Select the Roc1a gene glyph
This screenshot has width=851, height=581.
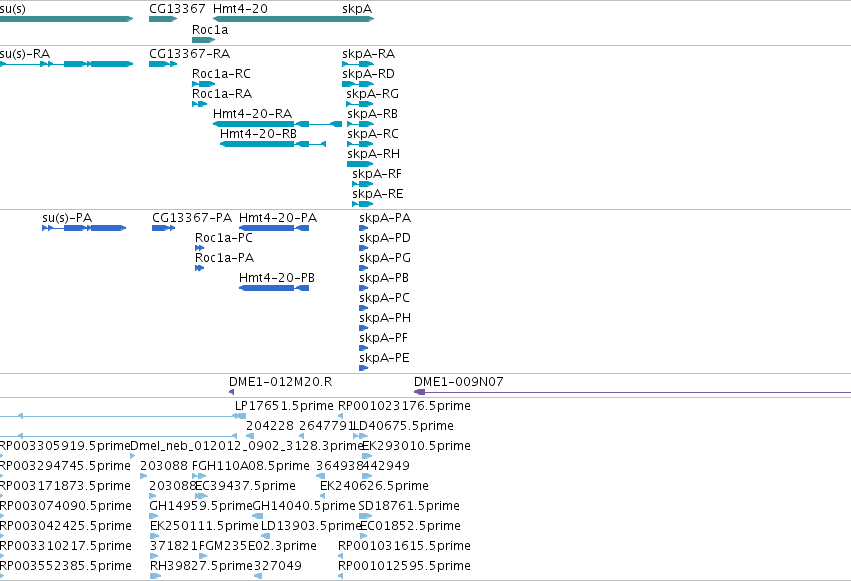(204, 40)
